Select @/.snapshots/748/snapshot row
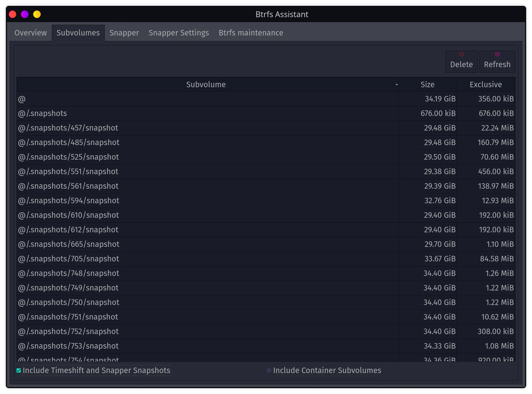The width and height of the screenshot is (532, 394). 266,274
